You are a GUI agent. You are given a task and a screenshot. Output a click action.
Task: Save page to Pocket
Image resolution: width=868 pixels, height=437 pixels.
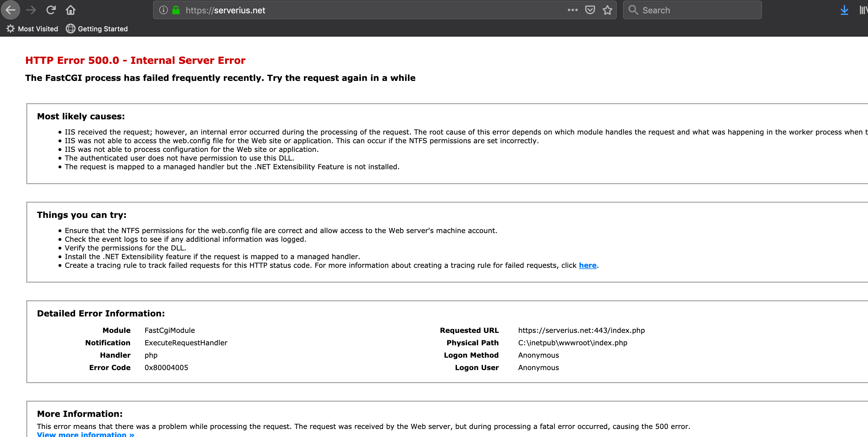[590, 10]
